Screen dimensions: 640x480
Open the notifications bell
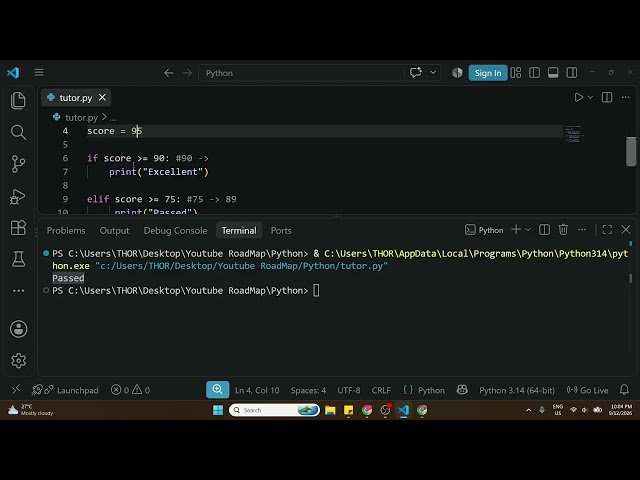[x=624, y=390]
